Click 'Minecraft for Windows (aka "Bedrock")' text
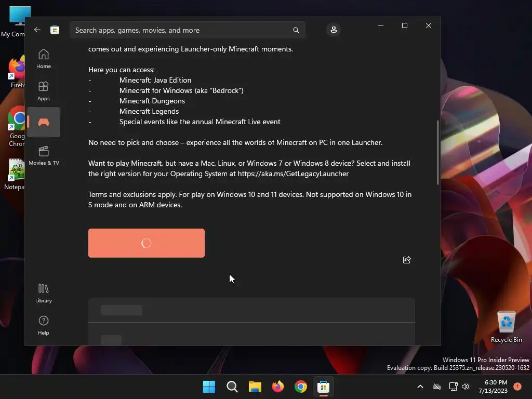 [181, 90]
